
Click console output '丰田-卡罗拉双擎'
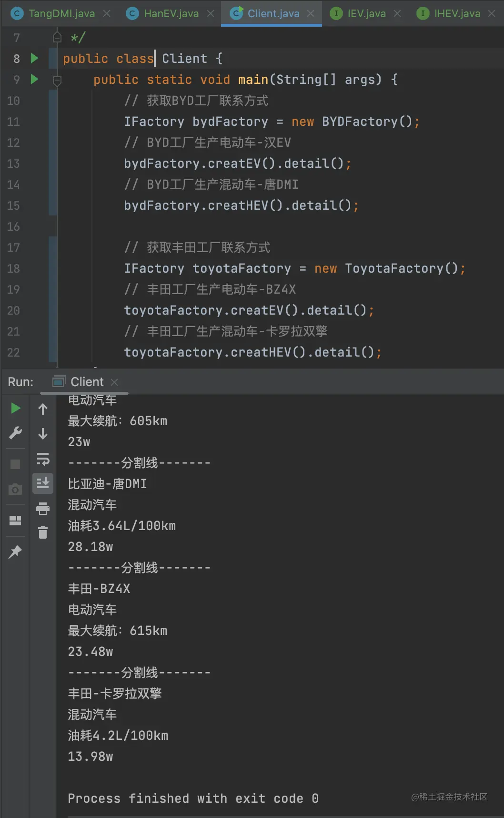coord(115,694)
